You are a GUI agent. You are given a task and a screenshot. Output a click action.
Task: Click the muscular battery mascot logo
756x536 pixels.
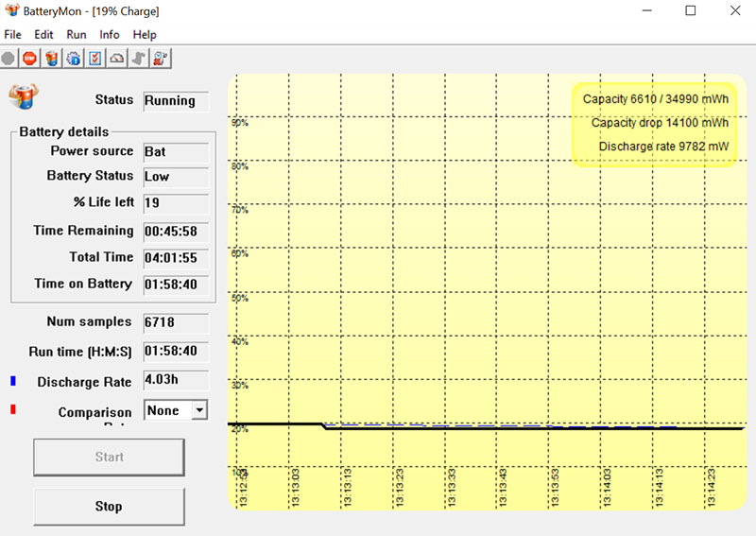[22, 96]
